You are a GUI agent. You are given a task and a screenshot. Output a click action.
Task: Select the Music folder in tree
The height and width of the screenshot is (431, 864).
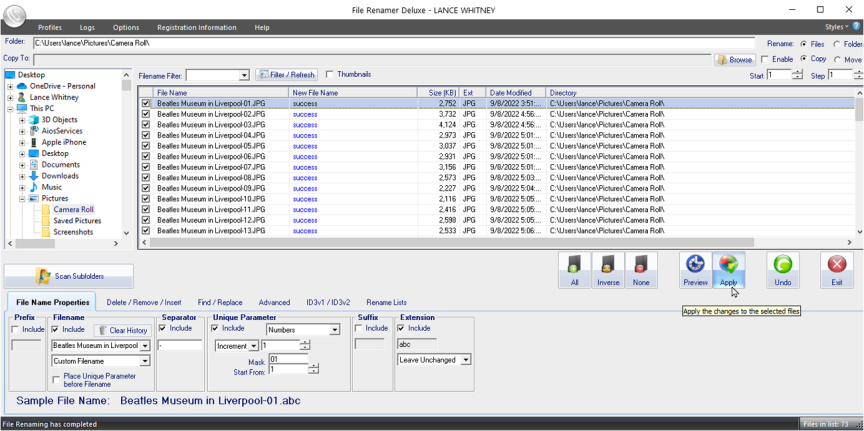(51, 187)
